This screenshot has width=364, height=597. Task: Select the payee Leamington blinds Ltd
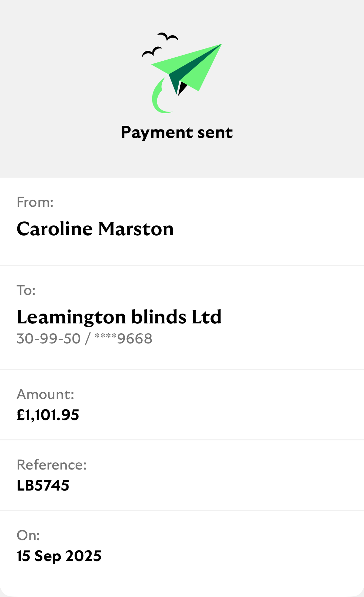(x=119, y=317)
